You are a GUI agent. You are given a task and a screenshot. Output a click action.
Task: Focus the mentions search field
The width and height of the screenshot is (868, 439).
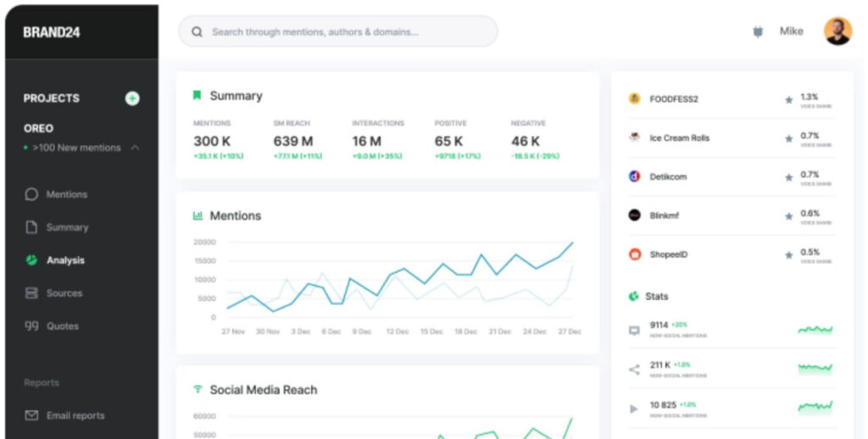pyautogui.click(x=338, y=31)
